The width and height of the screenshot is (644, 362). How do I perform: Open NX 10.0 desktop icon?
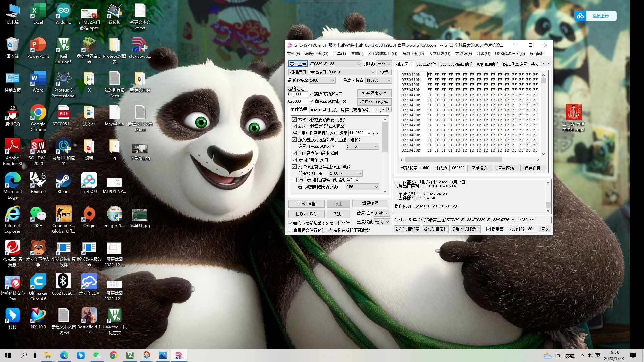tap(38, 319)
